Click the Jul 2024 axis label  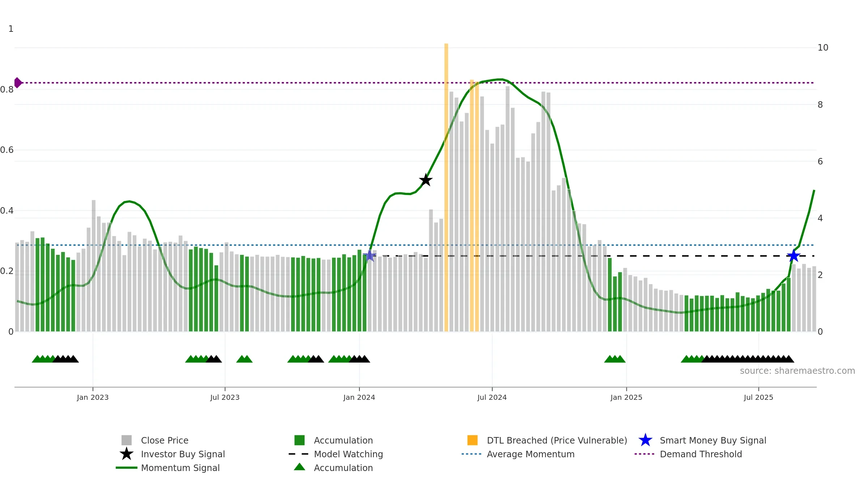click(492, 397)
